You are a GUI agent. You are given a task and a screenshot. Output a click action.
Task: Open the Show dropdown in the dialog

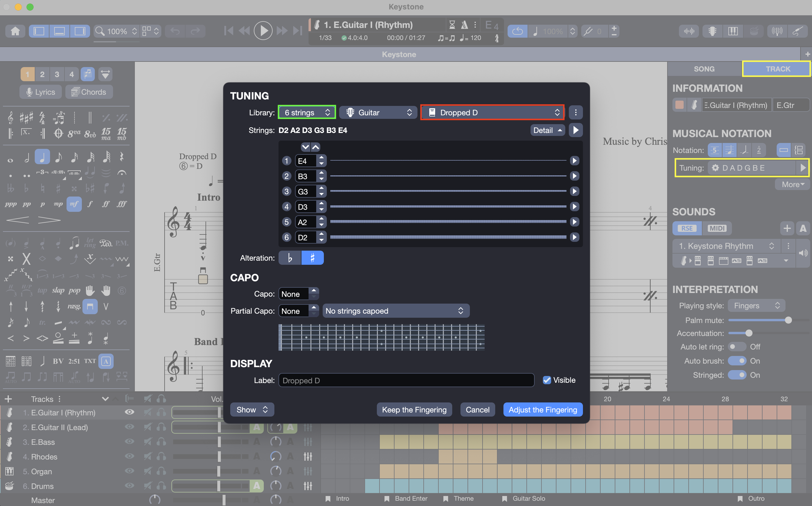click(252, 410)
